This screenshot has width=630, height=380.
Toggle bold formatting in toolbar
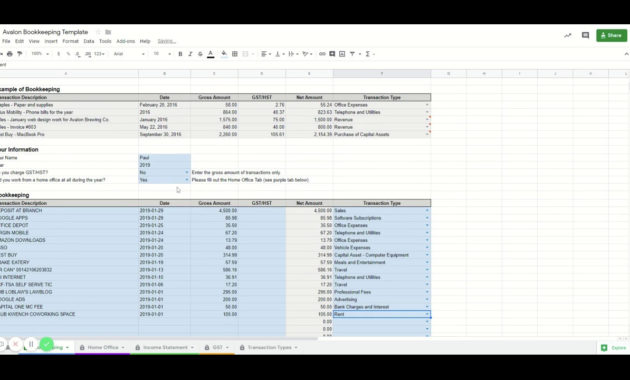click(180, 54)
